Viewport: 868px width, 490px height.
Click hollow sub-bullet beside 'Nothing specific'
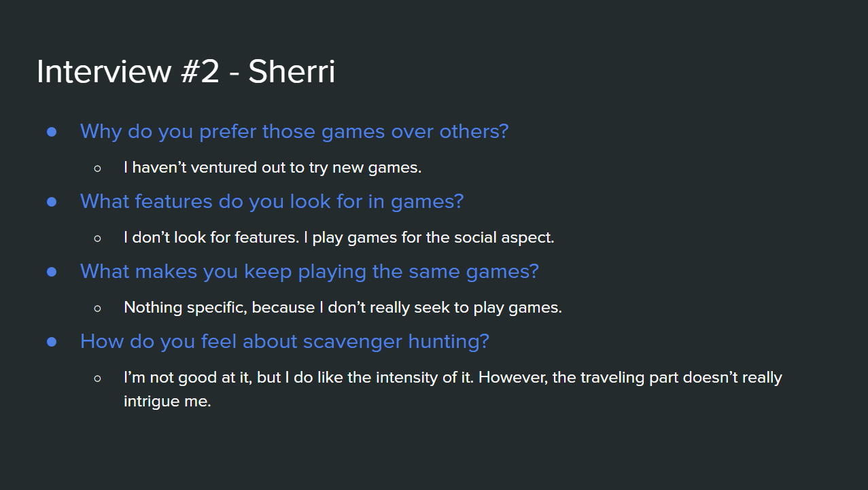[98, 308]
